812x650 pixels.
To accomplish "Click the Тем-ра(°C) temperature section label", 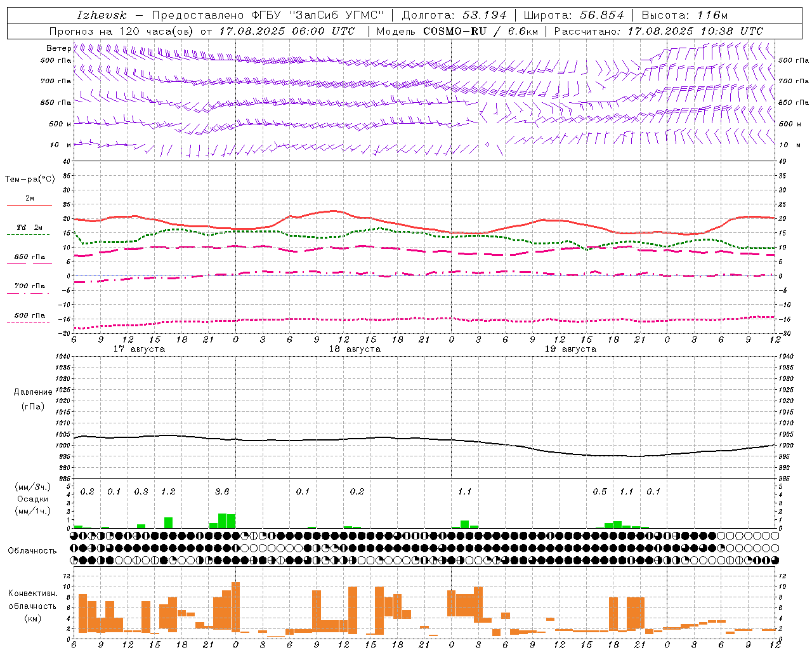I will [30, 180].
